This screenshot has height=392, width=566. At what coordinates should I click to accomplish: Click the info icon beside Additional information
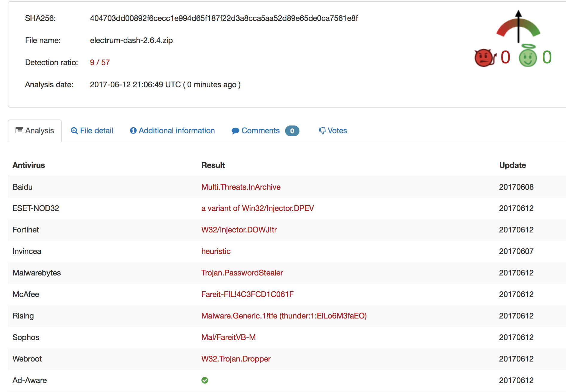133,131
